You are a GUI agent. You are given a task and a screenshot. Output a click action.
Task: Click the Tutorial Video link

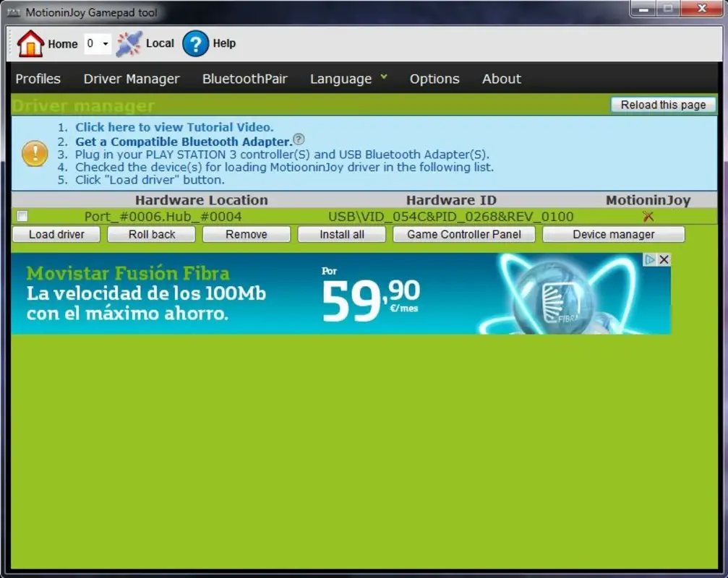174,126
